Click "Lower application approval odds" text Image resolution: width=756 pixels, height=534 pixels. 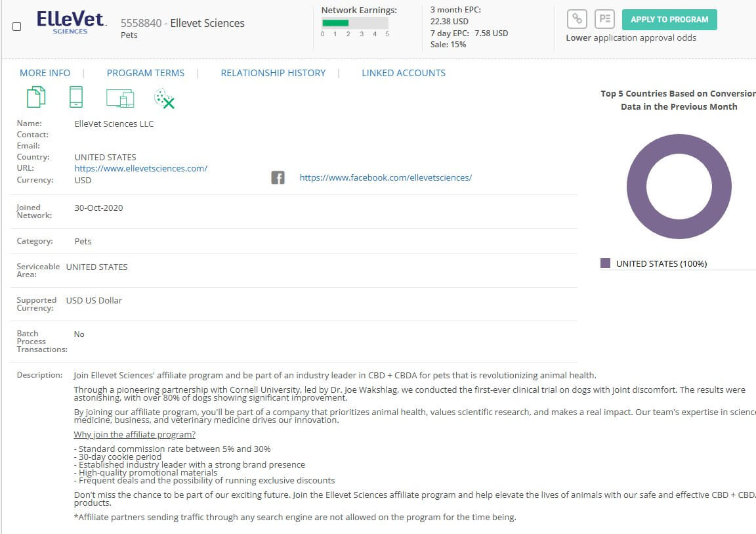[631, 37]
